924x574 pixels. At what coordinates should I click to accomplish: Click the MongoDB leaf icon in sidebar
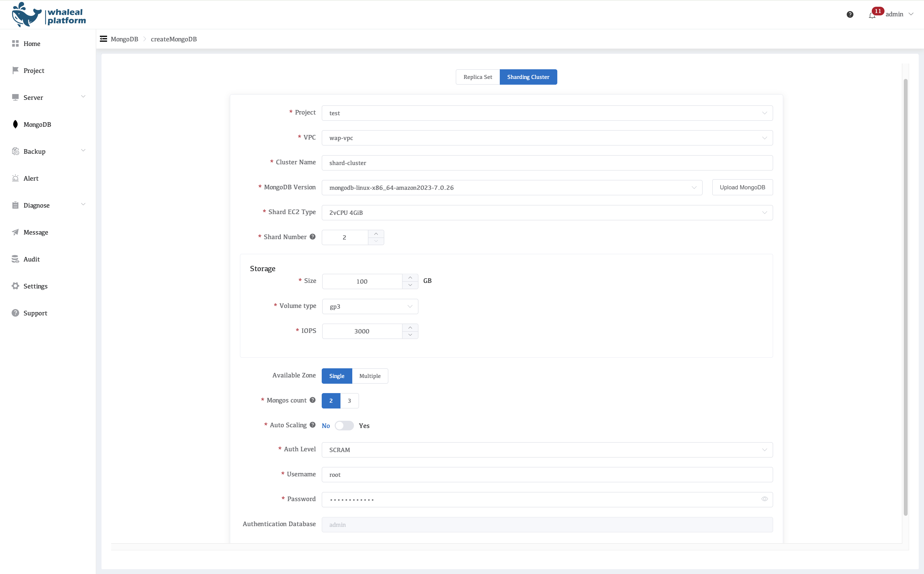[x=15, y=125]
